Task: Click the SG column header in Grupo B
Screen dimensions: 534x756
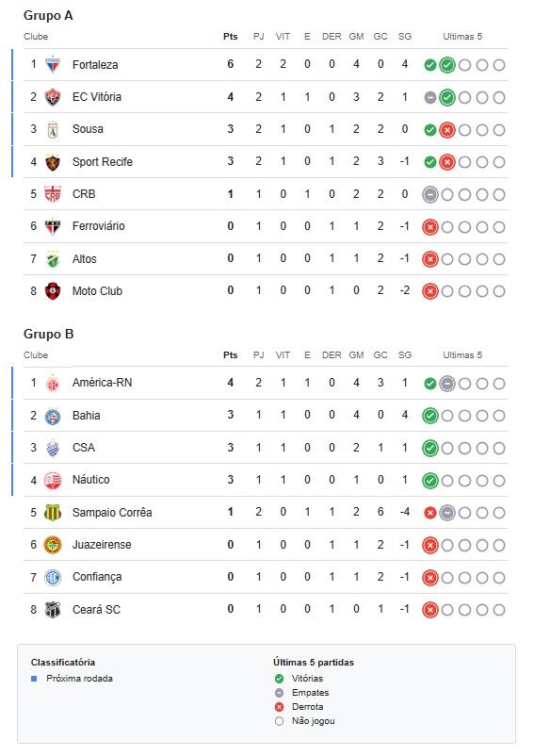Action: click(x=405, y=355)
